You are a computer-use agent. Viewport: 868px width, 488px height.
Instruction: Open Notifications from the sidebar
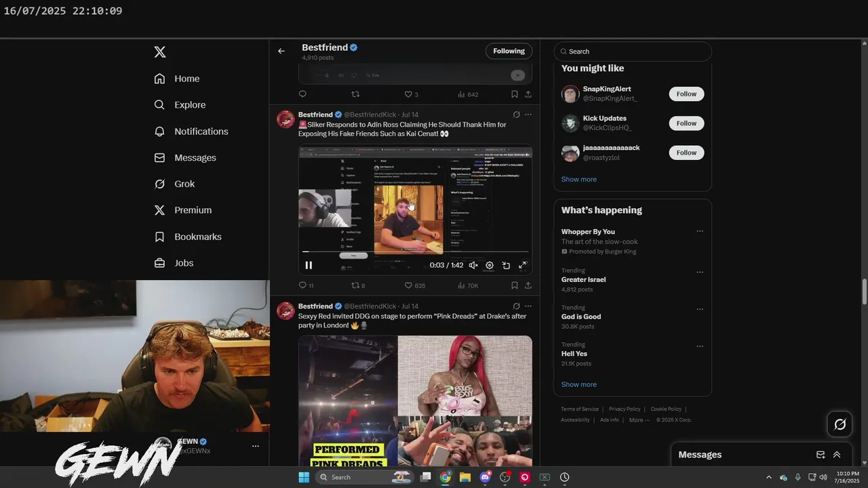(x=191, y=131)
